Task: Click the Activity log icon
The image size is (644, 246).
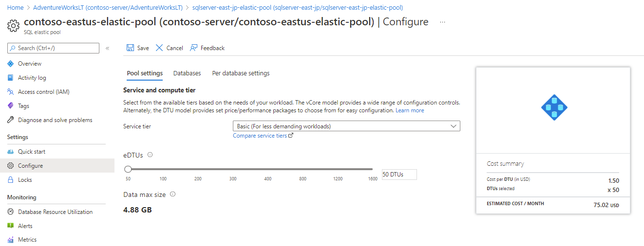Action: pyautogui.click(x=11, y=78)
